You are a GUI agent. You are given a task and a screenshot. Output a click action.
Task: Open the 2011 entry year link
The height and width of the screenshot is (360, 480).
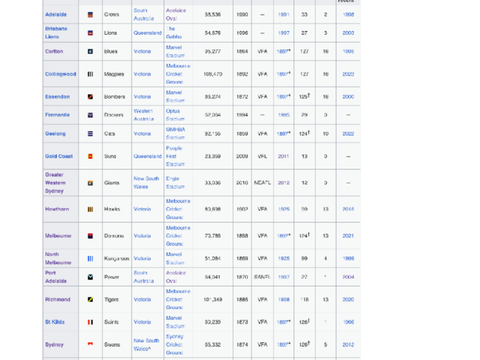point(283,156)
